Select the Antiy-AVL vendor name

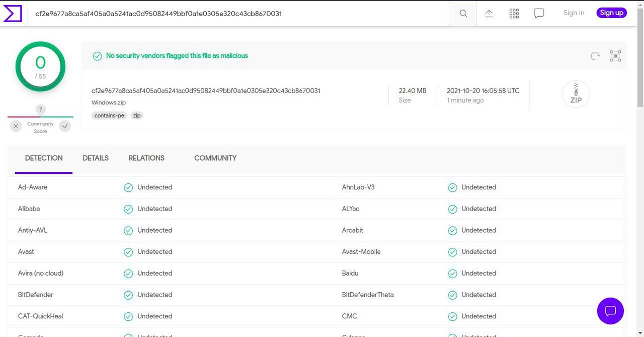[33, 231]
